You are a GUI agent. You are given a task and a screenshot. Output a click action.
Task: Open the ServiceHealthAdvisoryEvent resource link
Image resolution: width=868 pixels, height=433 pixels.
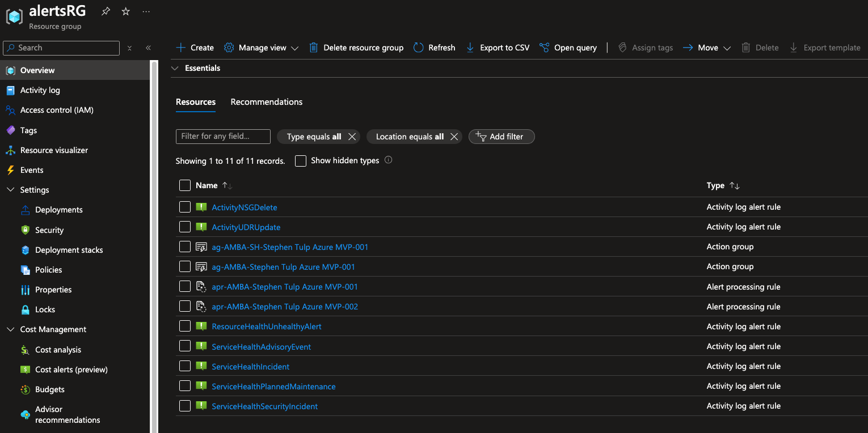pyautogui.click(x=262, y=346)
